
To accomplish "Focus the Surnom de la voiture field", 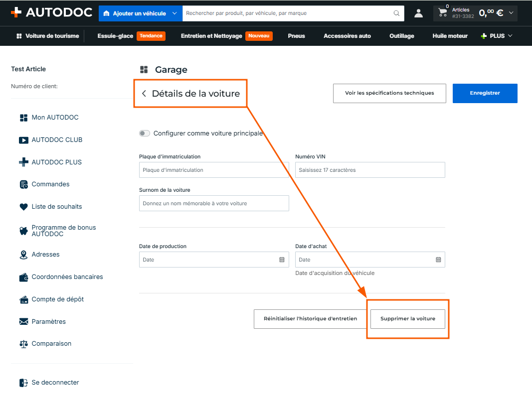I will (214, 203).
